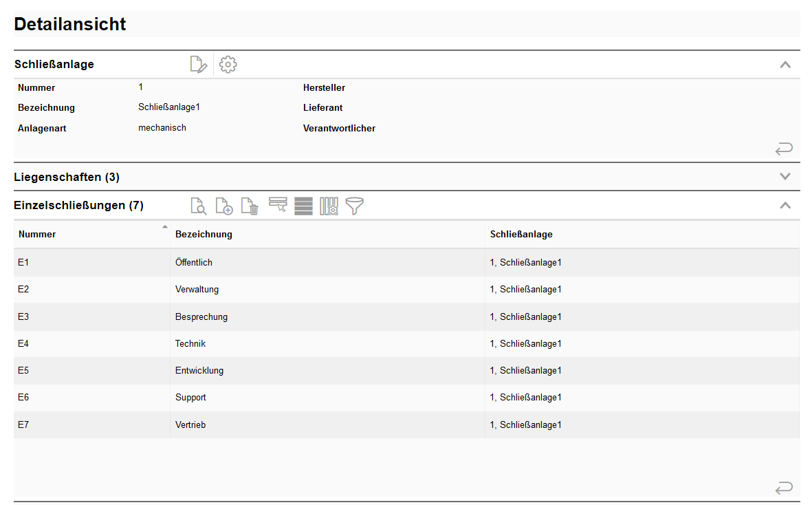Collapse the Einzelschließungen (7) section
The height and width of the screenshot is (505, 812).
coord(785,205)
